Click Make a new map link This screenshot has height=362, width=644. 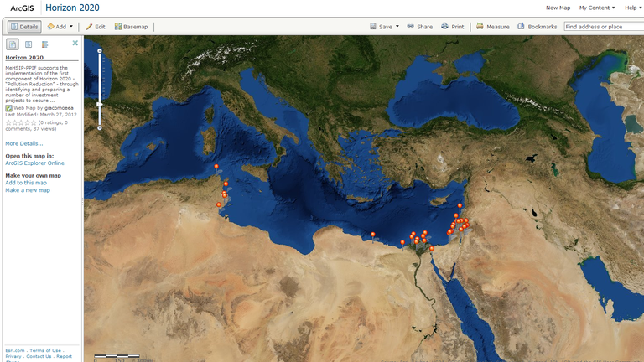(28, 190)
